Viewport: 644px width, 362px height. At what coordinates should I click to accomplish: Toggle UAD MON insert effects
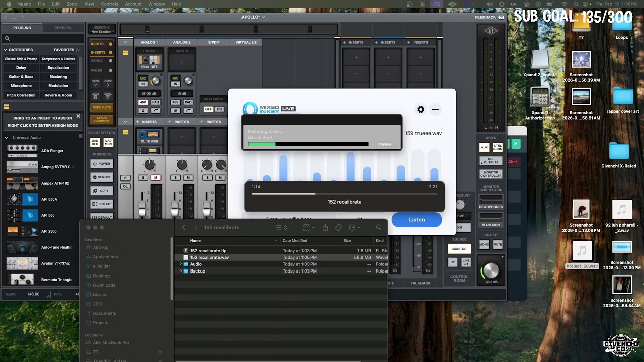pos(108,143)
